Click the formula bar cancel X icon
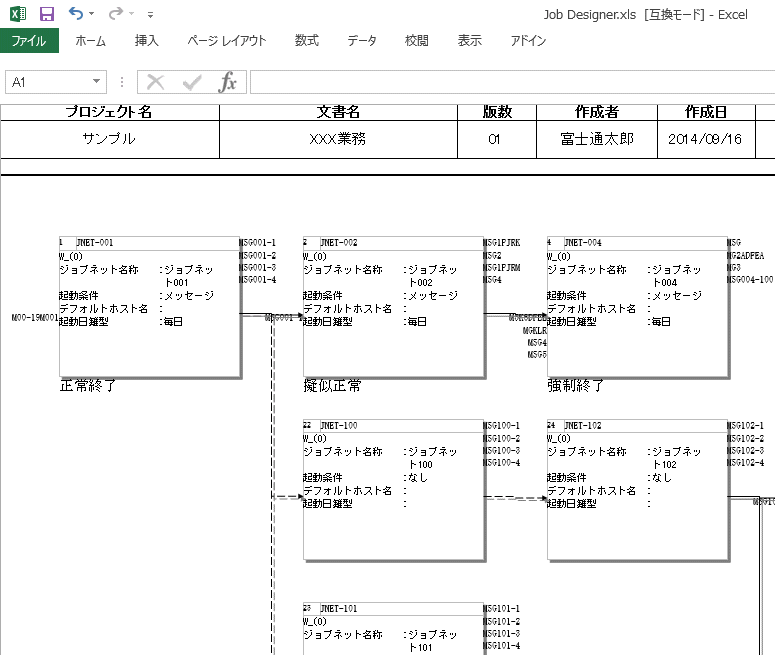The width and height of the screenshot is (775, 655). tap(156, 82)
